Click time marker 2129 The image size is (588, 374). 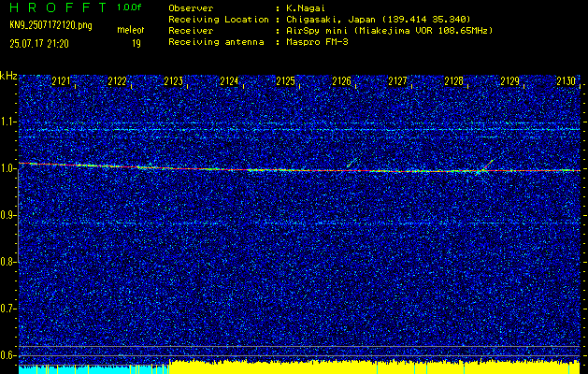click(x=510, y=81)
